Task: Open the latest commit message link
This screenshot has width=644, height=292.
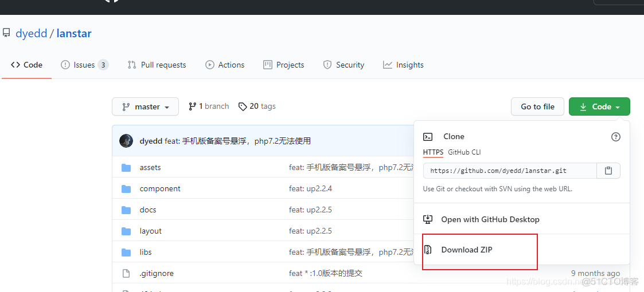Action: click(238, 141)
